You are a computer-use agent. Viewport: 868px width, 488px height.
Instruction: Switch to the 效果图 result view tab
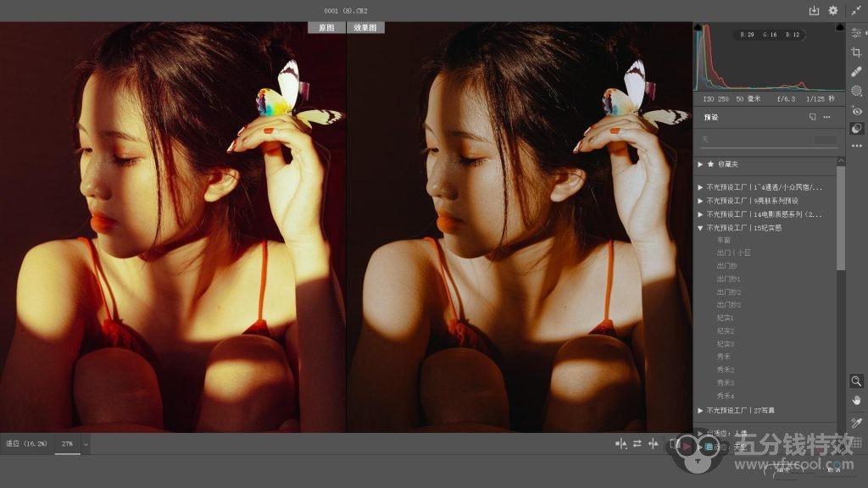coord(365,28)
